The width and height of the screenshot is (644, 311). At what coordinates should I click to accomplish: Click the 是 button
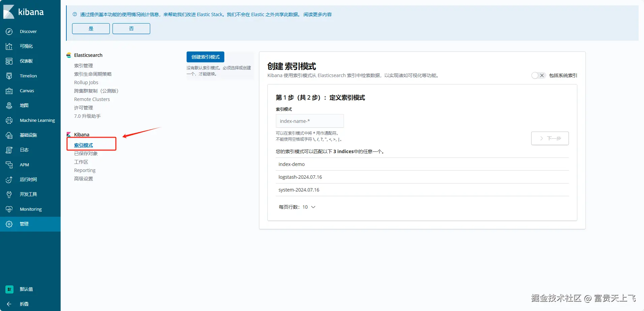pyautogui.click(x=91, y=29)
